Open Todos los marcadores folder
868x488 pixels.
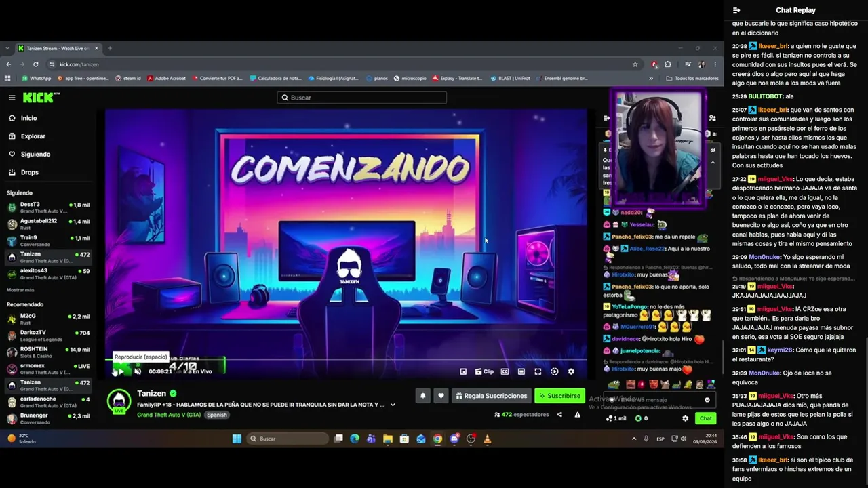tap(693, 78)
